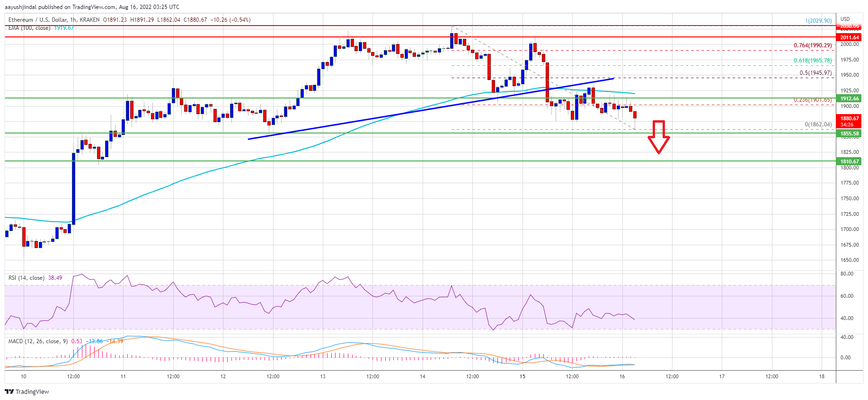Select date 13 on the time axis
The width and height of the screenshot is (868, 400).
pos(323,377)
